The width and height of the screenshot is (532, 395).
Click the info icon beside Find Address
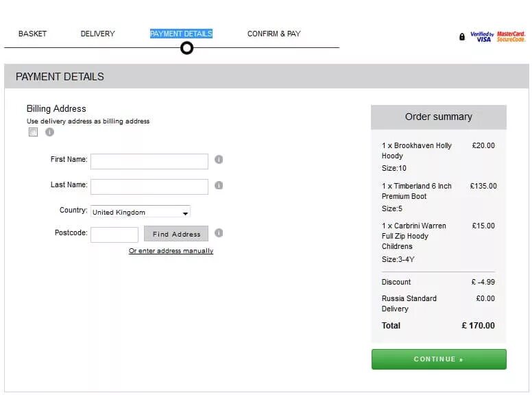point(219,233)
